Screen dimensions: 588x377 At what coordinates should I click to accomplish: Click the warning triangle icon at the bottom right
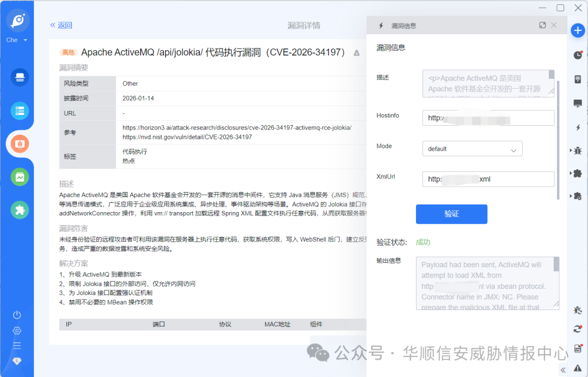coord(578,368)
